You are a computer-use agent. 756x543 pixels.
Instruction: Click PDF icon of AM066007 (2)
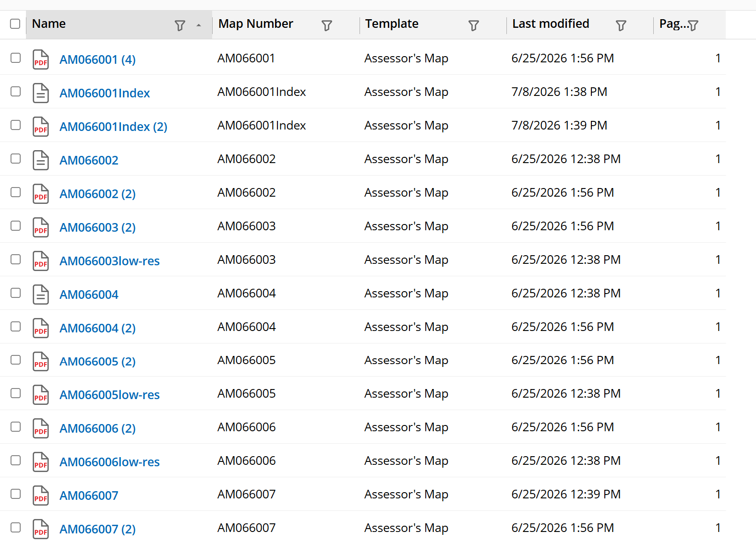coord(41,529)
